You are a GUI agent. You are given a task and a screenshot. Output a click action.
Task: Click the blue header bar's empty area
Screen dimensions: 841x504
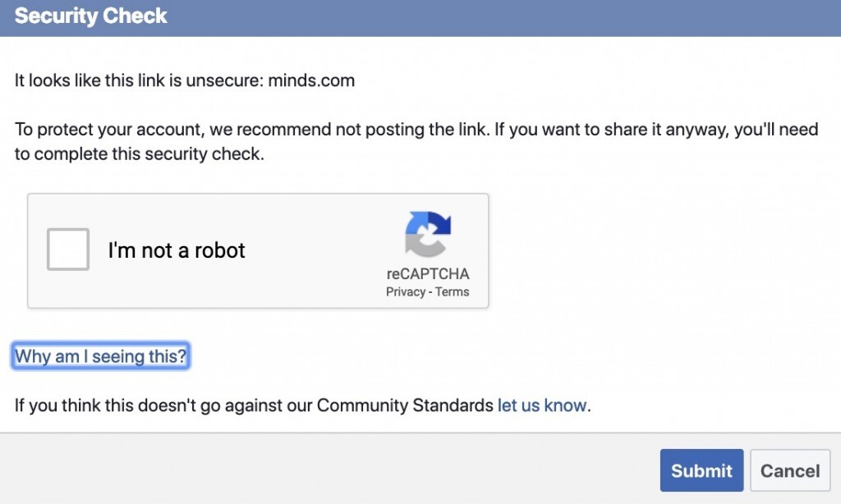click(493, 16)
